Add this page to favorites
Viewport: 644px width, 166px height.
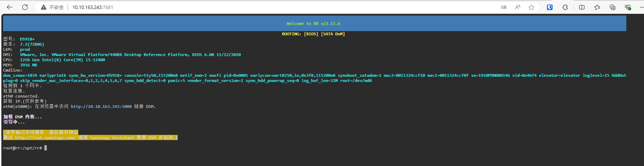pyautogui.click(x=531, y=7)
